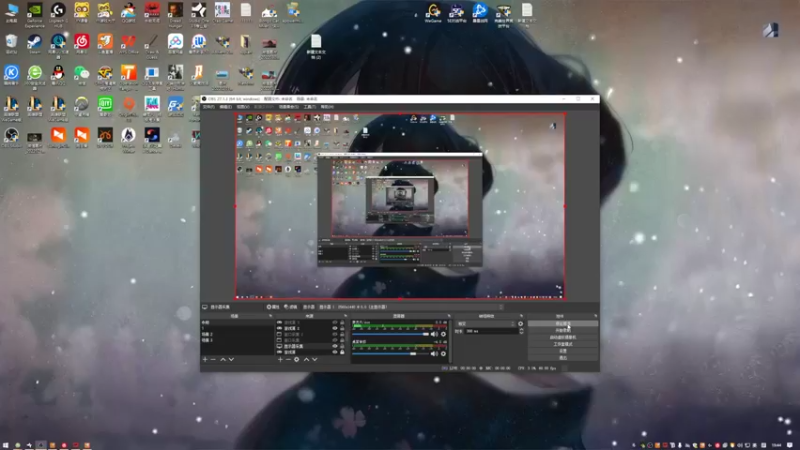Remove selected source with minus icon

tap(288, 360)
